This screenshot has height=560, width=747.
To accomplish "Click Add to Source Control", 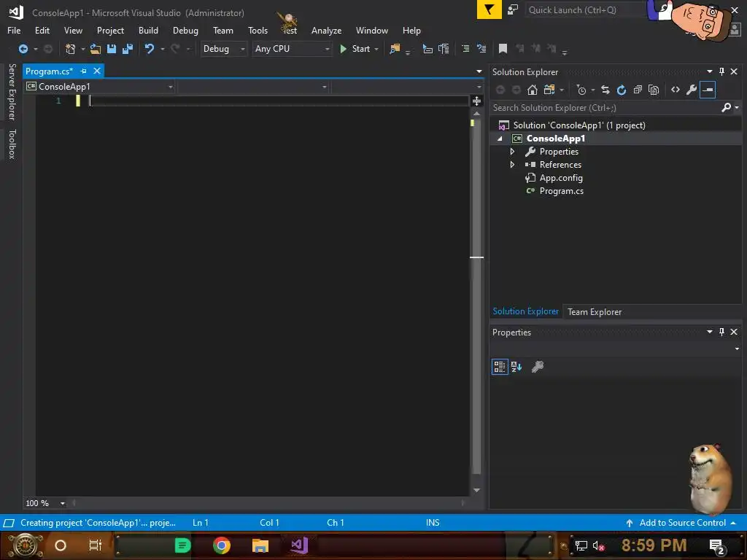I will click(682, 523).
